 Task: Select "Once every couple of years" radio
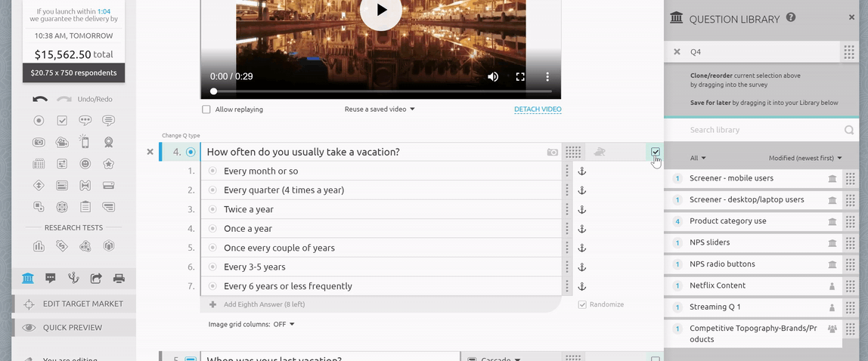click(x=212, y=248)
